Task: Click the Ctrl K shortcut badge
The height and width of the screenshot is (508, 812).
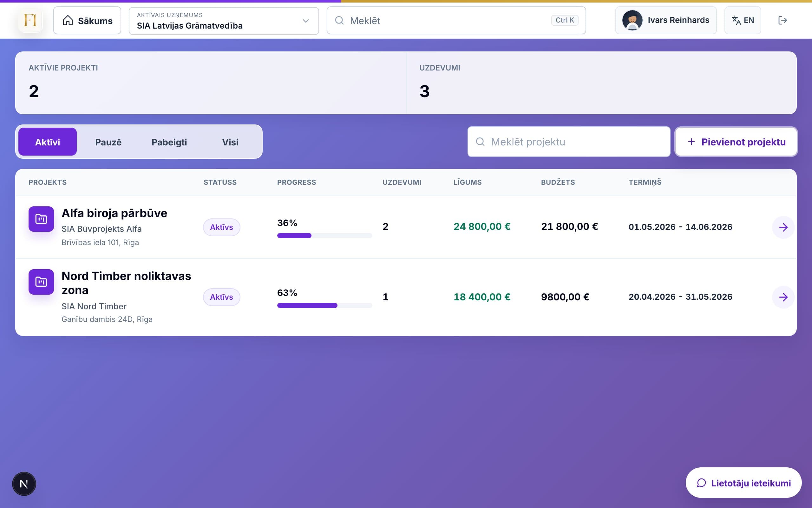Action: (565, 20)
